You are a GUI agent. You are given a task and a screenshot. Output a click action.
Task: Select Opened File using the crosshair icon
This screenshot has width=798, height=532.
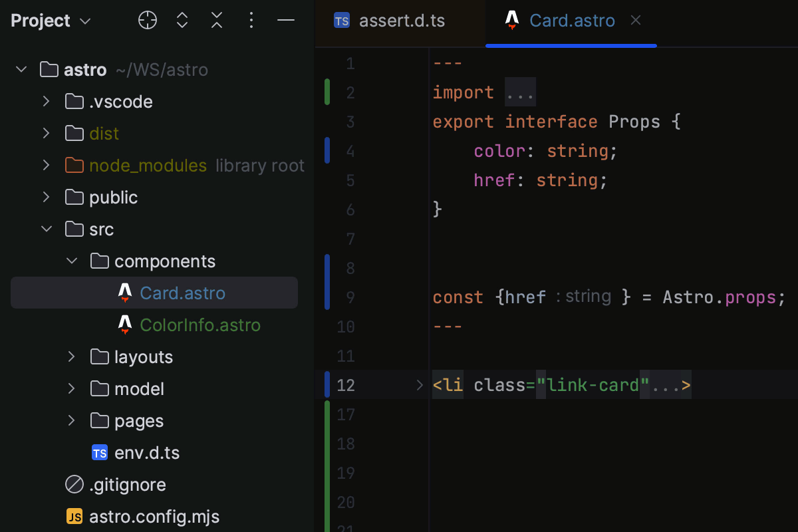tap(147, 20)
